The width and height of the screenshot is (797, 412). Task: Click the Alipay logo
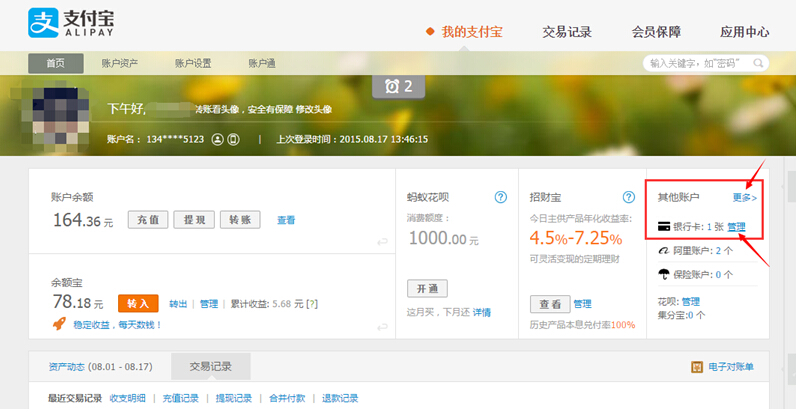coord(71,23)
